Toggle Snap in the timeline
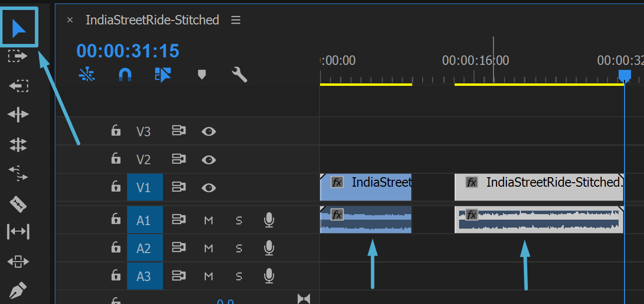Viewport: 644px width, 304px height. [x=125, y=74]
